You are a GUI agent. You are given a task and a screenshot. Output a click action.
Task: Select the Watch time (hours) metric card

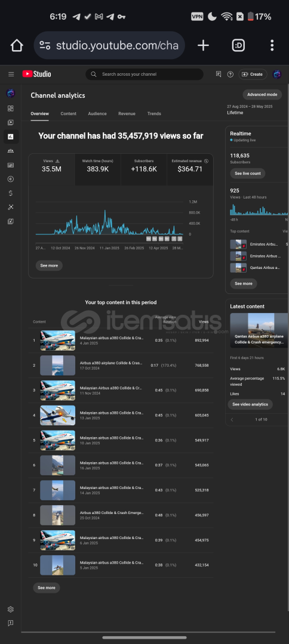point(97,169)
